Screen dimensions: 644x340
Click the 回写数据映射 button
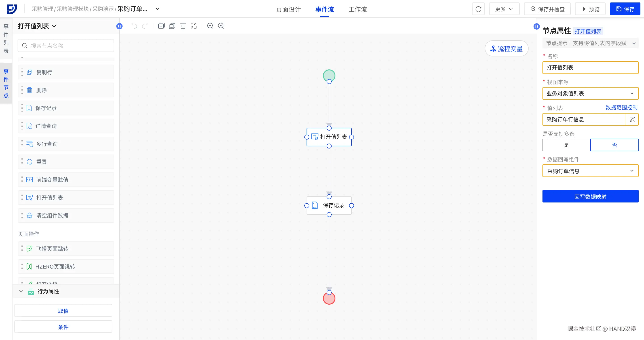pyautogui.click(x=590, y=196)
